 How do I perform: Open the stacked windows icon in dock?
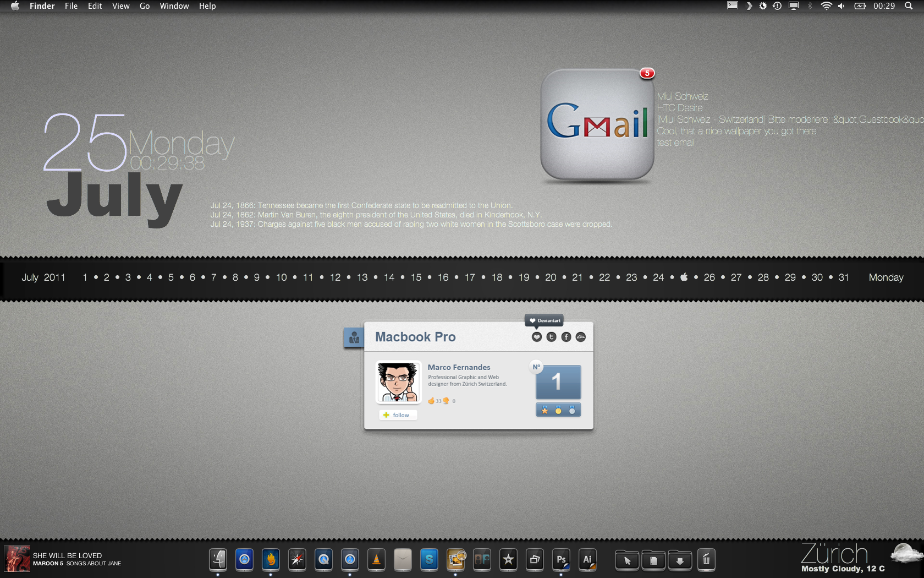tap(535, 560)
